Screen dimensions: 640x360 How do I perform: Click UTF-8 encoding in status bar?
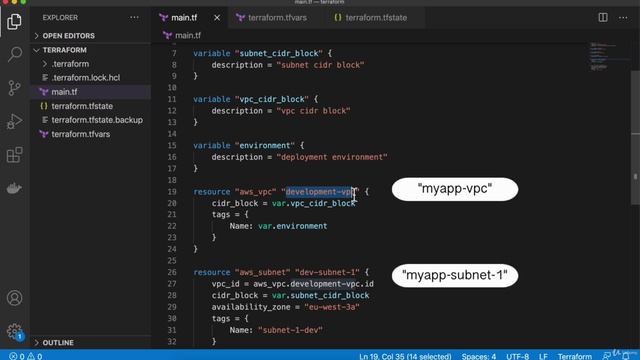pyautogui.click(x=517, y=356)
